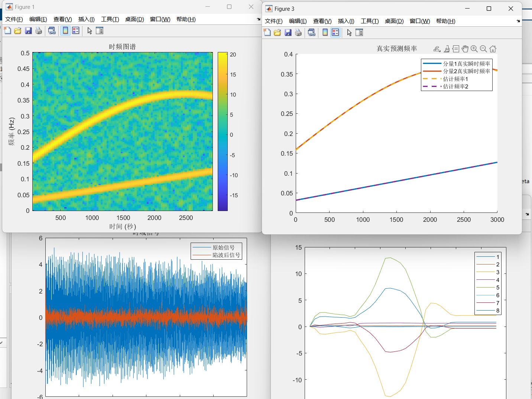The width and height of the screenshot is (532, 399).
Task: Click dock arrow at Figure 1 menu bar end
Action: point(259,19)
